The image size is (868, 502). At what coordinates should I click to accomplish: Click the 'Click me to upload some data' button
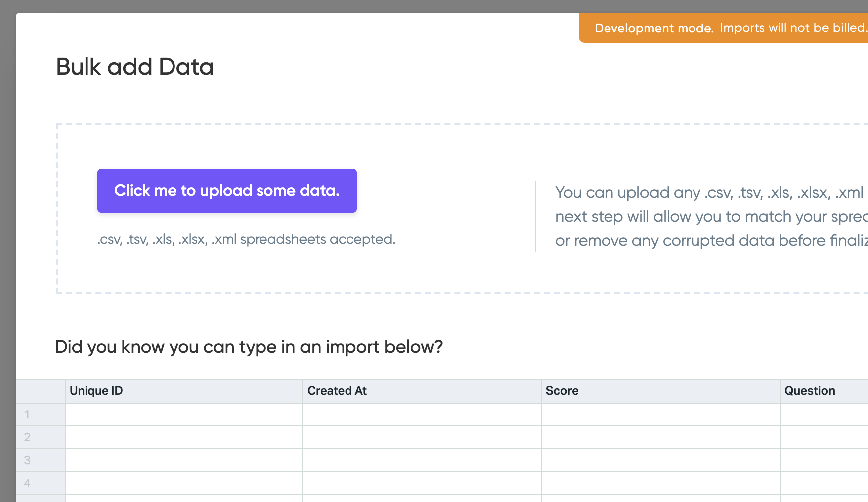click(227, 191)
